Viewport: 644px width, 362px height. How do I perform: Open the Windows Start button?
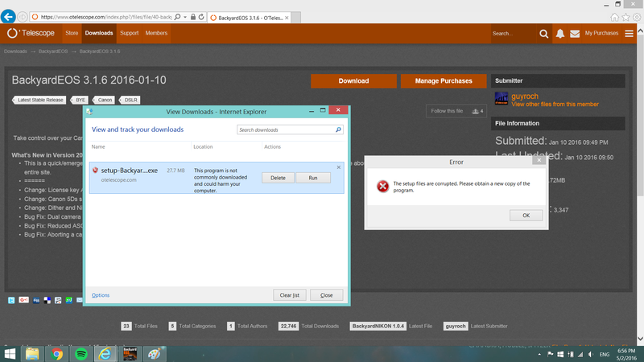pyautogui.click(x=10, y=354)
